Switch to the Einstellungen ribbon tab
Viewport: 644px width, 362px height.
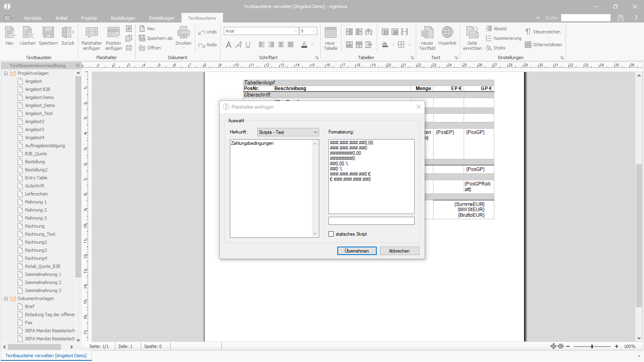[161, 18]
